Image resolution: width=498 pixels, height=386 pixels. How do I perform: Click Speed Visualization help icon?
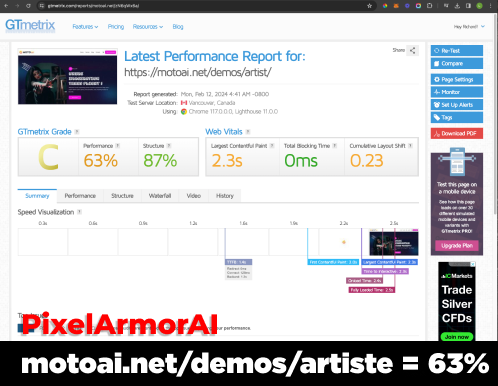(x=79, y=212)
